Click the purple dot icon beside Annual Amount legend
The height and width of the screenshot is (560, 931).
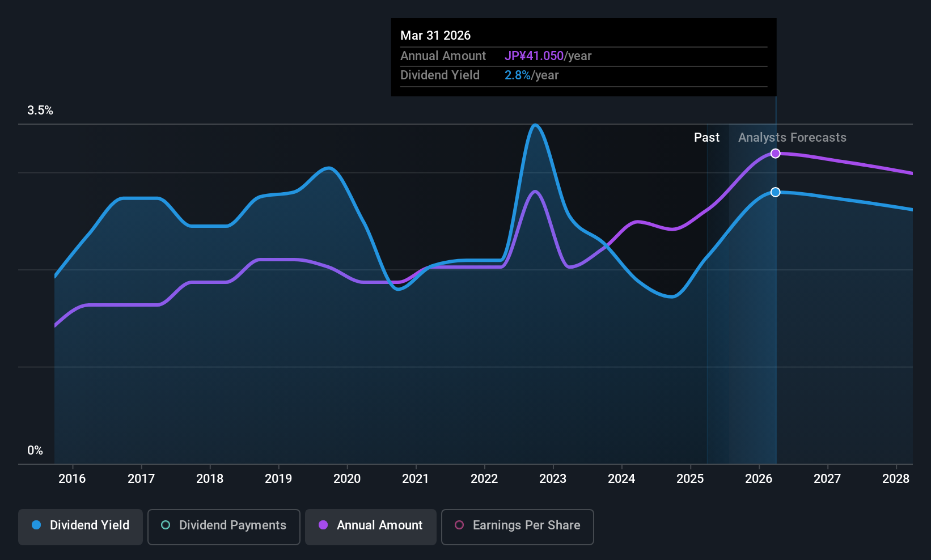coord(323,525)
